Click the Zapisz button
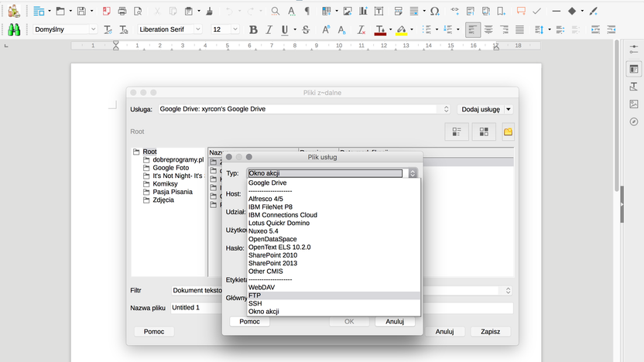 click(491, 331)
